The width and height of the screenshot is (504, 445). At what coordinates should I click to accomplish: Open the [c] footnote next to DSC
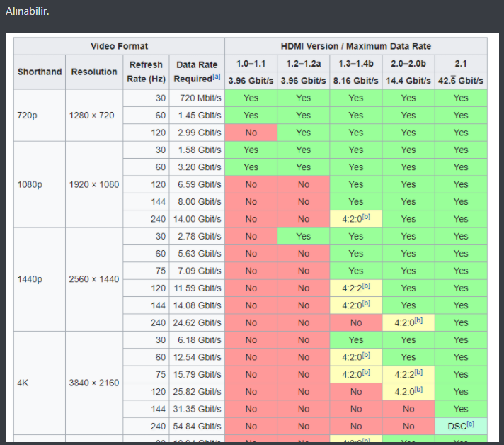pyautogui.click(x=470, y=424)
